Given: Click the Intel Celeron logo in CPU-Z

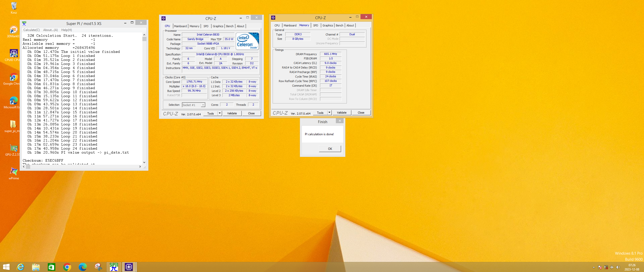Looking at the screenshot, I should pyautogui.click(x=247, y=41).
